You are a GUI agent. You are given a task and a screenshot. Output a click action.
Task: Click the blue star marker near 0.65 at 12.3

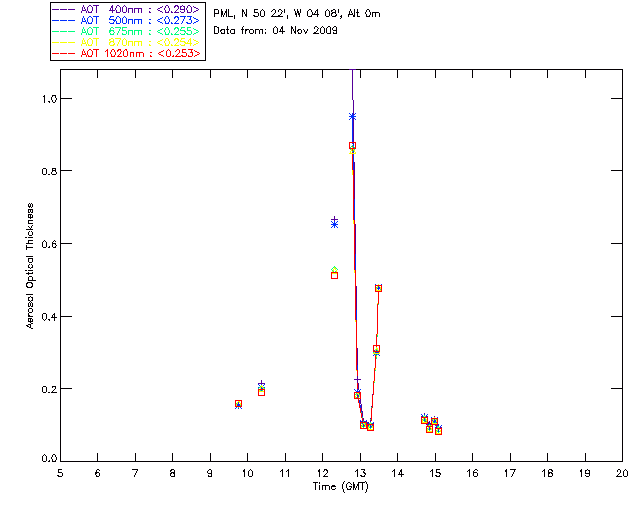click(x=334, y=225)
